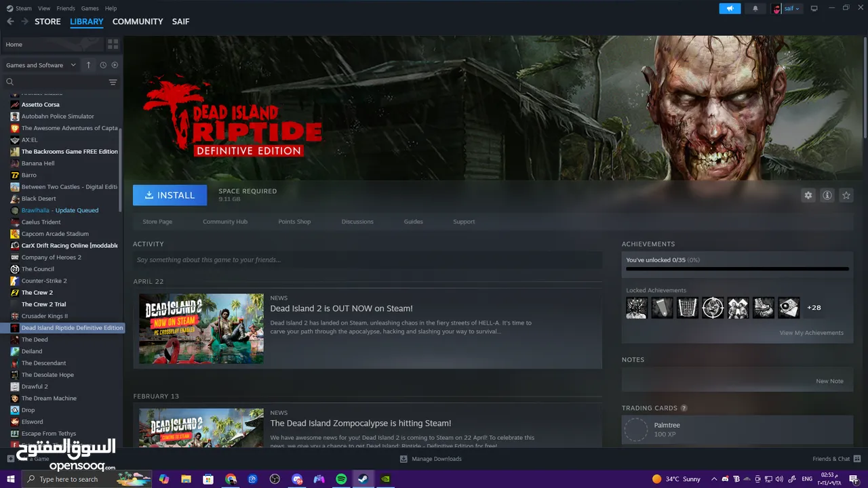The width and height of the screenshot is (868, 488).
Task: Open Spotify from the taskbar
Action: [x=341, y=479]
